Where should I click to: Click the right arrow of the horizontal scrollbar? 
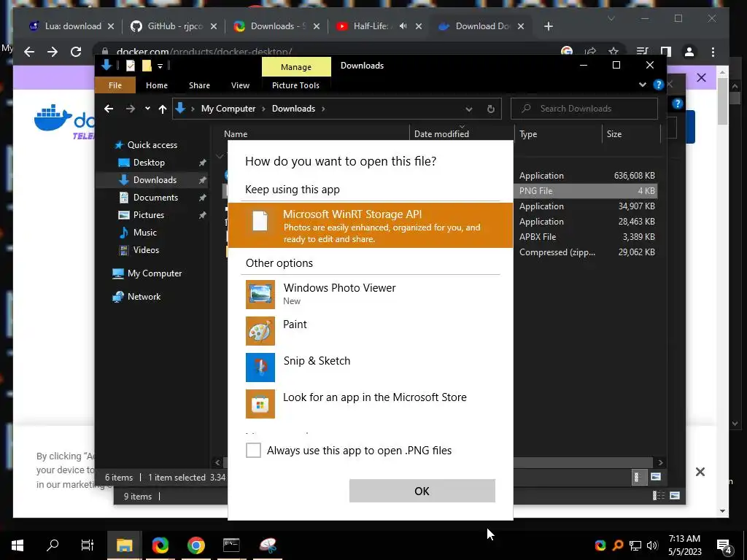point(660,462)
